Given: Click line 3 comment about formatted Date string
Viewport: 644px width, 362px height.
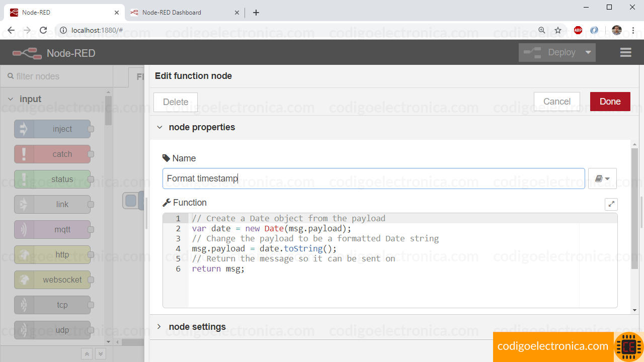Looking at the screenshot, I should (x=315, y=238).
